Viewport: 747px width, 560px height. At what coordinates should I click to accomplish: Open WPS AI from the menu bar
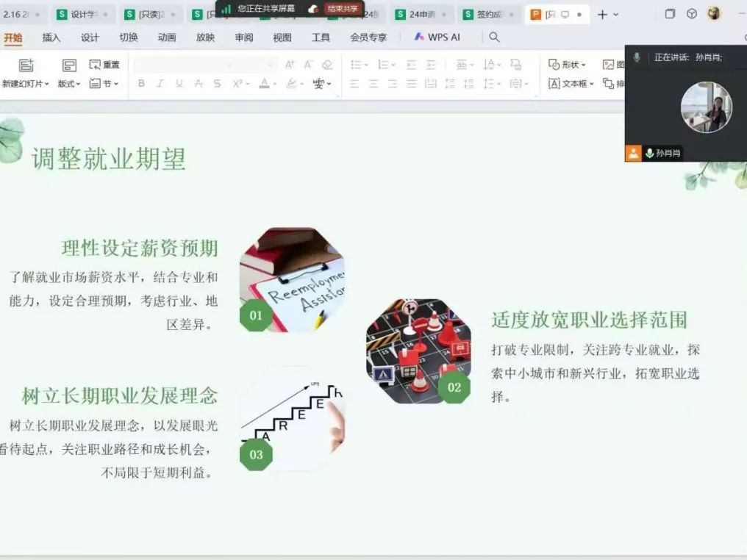coord(437,37)
